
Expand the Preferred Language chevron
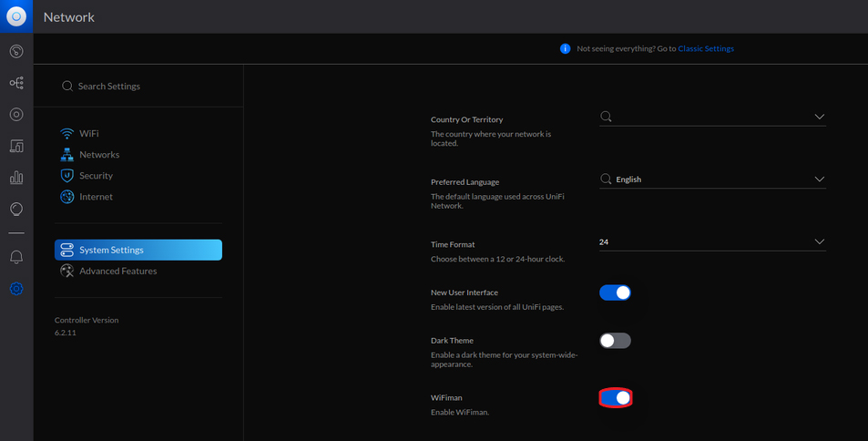click(x=820, y=179)
